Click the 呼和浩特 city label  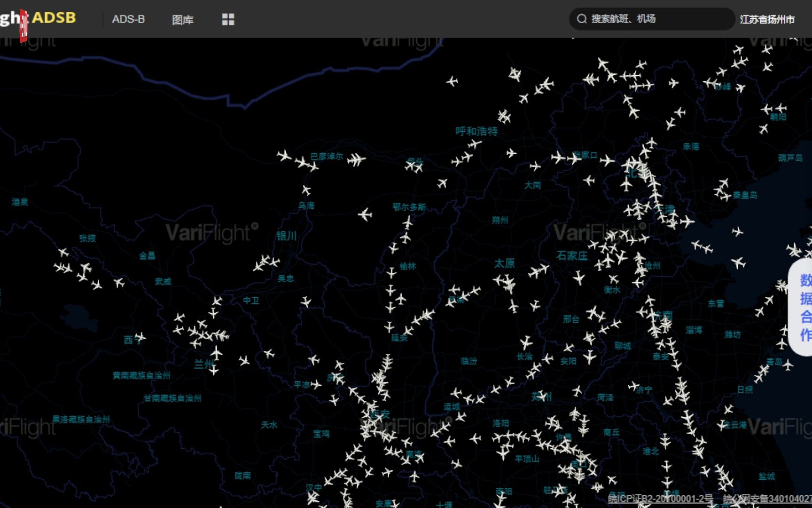pyautogui.click(x=476, y=131)
